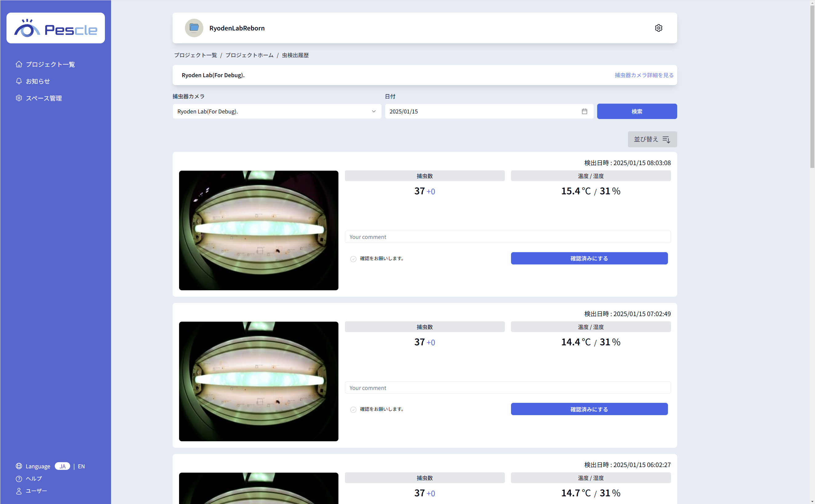The image size is (815, 504).
Task: Toggle check circle on 07:02:49 record
Action: click(353, 410)
